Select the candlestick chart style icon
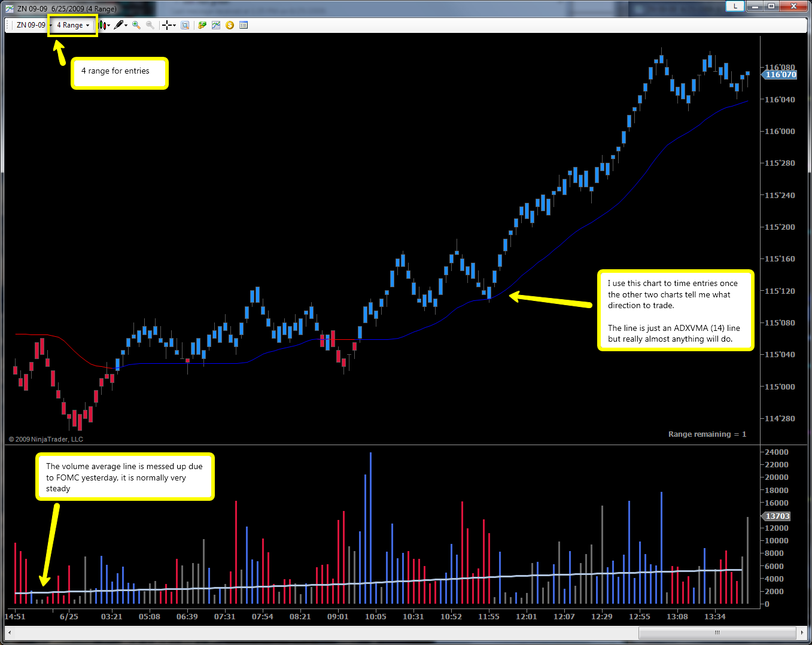812x645 pixels. [x=102, y=25]
